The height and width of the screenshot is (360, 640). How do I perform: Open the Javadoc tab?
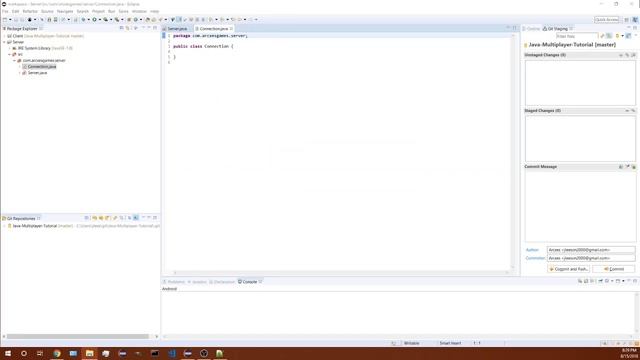(197, 282)
